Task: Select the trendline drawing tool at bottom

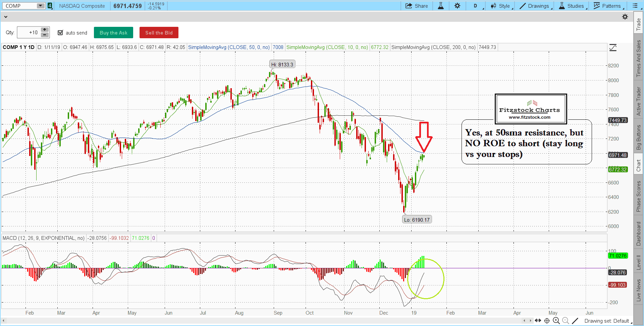Action: [x=575, y=321]
